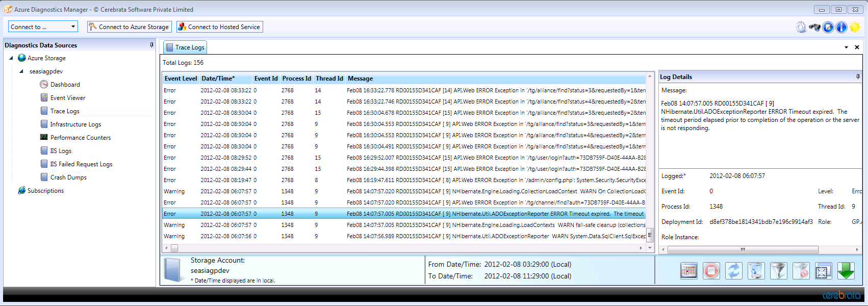Open the 'Connect to ...' dropdown

coord(43,27)
